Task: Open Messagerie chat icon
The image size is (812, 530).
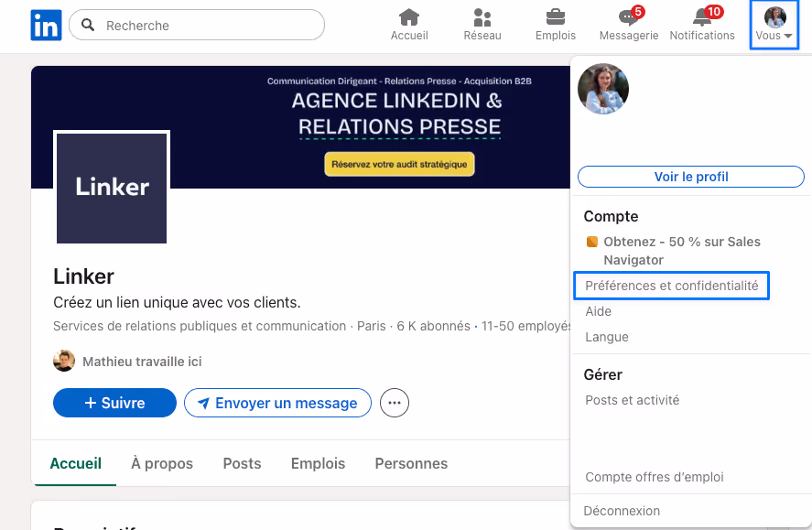Action: click(628, 18)
